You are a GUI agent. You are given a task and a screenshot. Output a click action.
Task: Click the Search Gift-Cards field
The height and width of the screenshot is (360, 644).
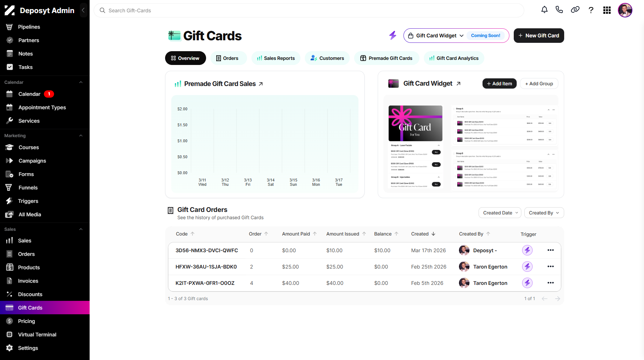[x=309, y=11]
